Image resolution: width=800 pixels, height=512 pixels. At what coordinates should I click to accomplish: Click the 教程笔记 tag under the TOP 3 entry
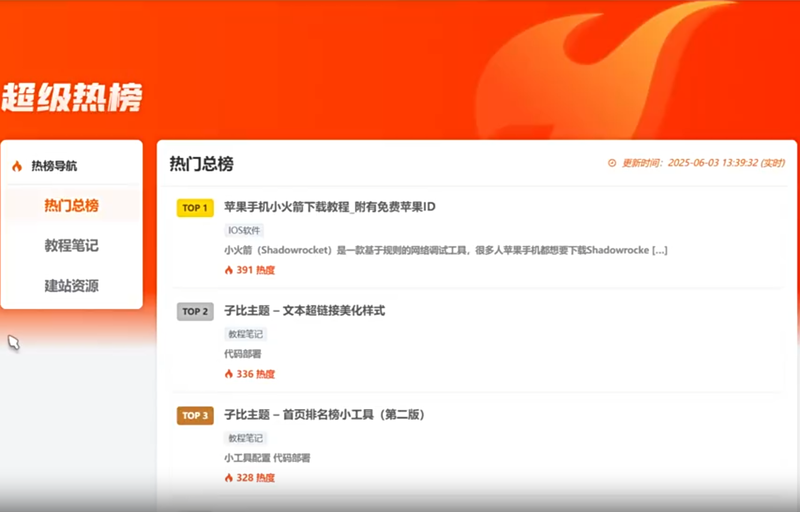245,438
